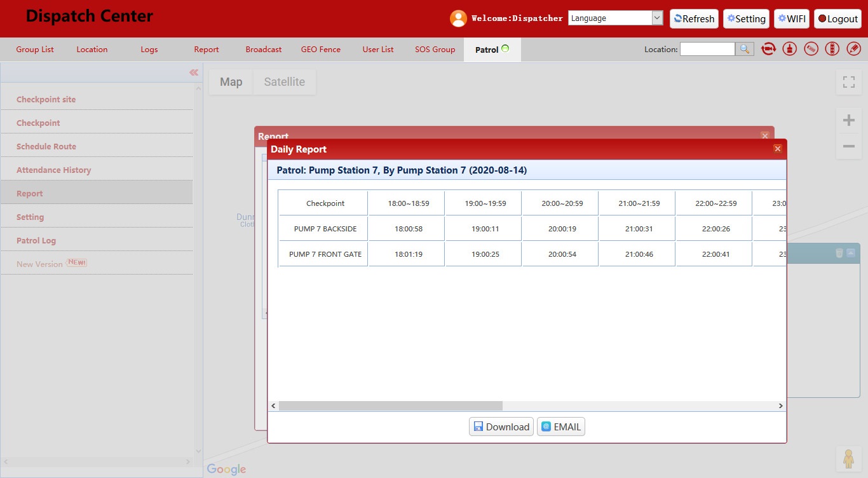
Task: Click the Pegman street view icon
Action: 848,458
